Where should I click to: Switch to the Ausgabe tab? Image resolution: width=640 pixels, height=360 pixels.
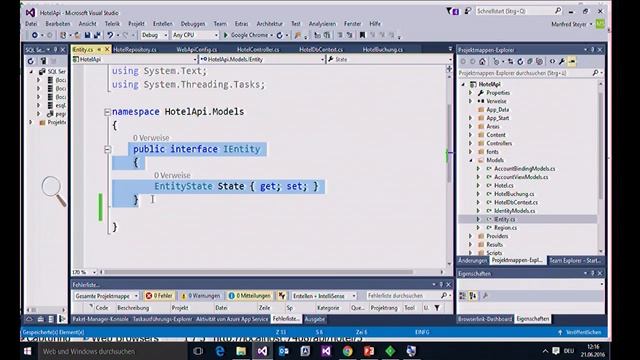coord(315,320)
